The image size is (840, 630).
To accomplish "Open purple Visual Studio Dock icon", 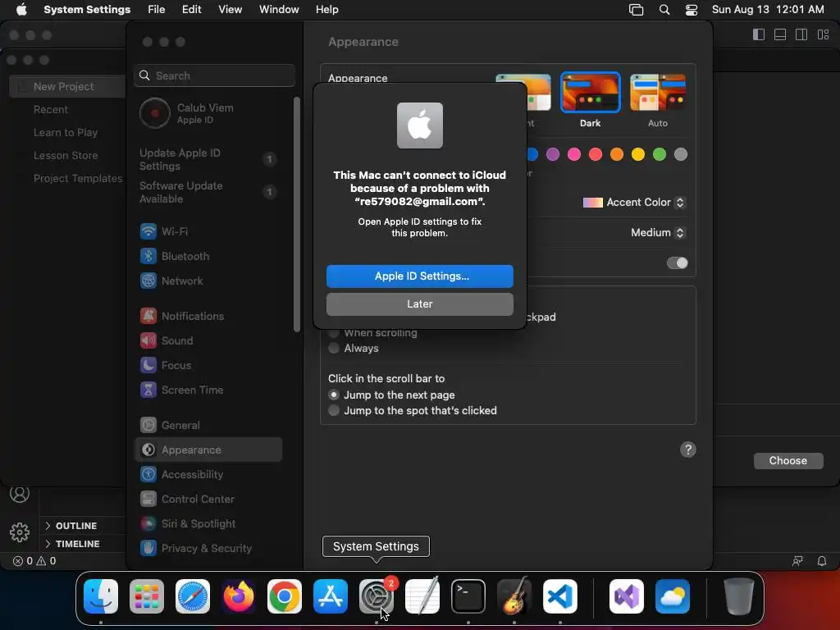I will tap(626, 596).
